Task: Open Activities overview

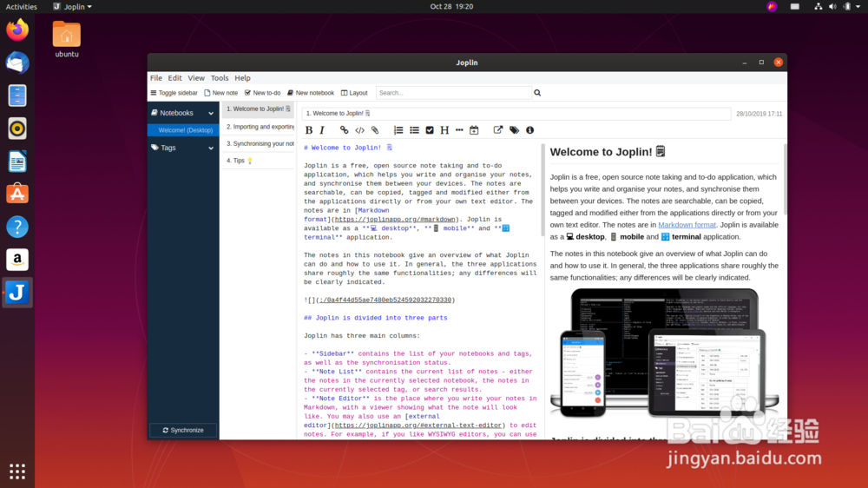Action: click(x=21, y=7)
